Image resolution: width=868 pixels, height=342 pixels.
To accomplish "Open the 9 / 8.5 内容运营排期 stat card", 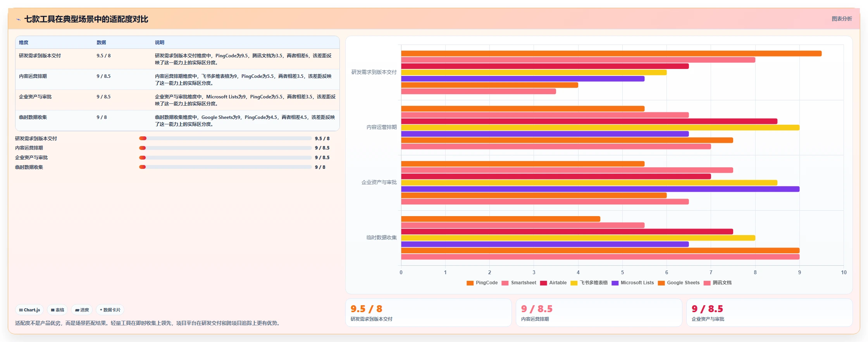I will (599, 313).
